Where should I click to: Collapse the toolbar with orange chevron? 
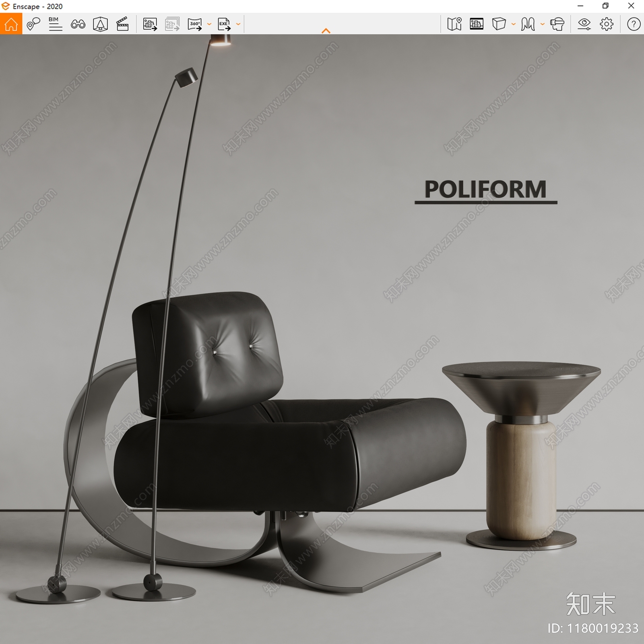[326, 31]
